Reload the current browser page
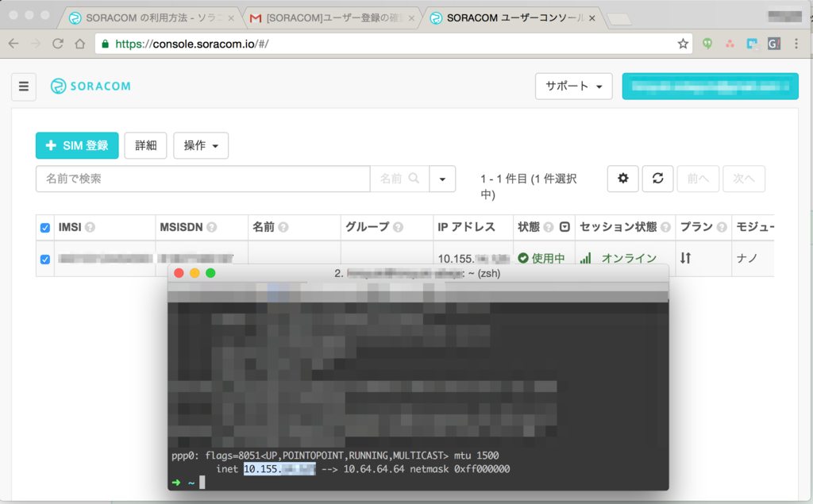 (x=57, y=44)
